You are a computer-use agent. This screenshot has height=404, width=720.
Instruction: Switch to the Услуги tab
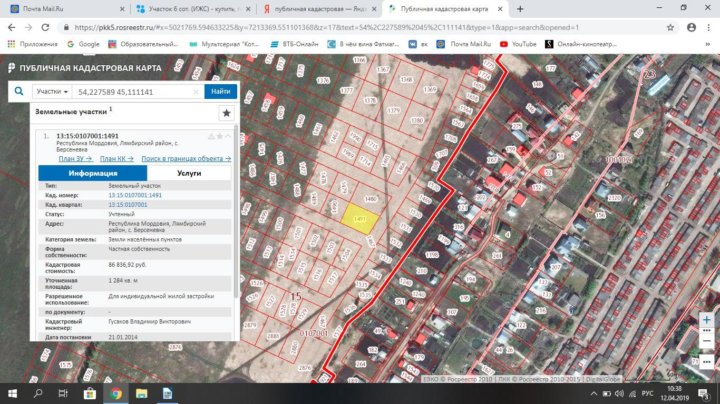pos(188,173)
